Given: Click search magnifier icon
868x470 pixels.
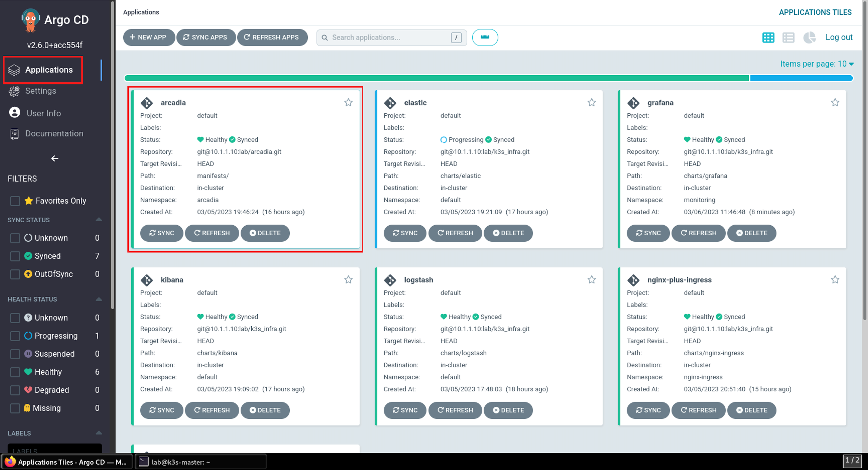Looking at the screenshot, I should [x=325, y=37].
